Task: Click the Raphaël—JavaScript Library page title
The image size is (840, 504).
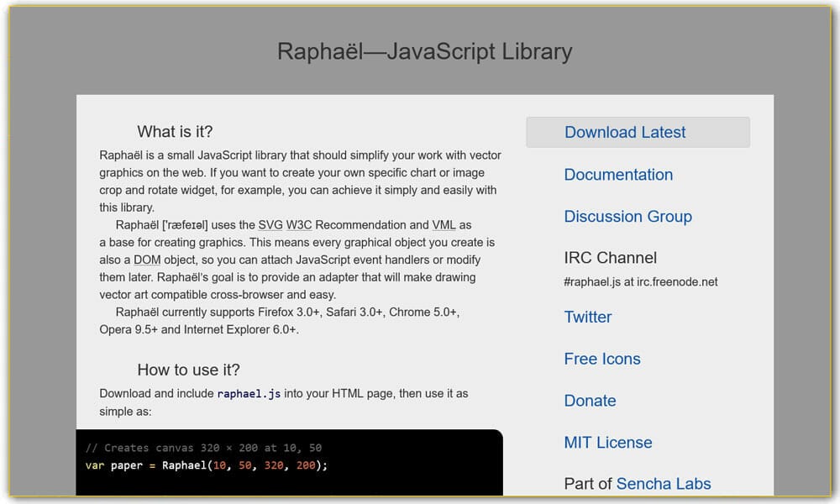Action: click(x=424, y=51)
